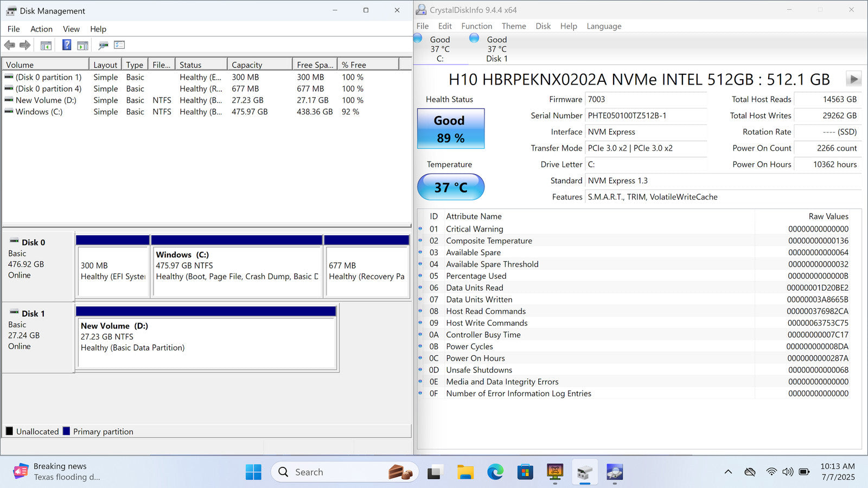Open the clock and date 10:13 AM
This screenshot has width=868, height=488.
click(x=838, y=472)
